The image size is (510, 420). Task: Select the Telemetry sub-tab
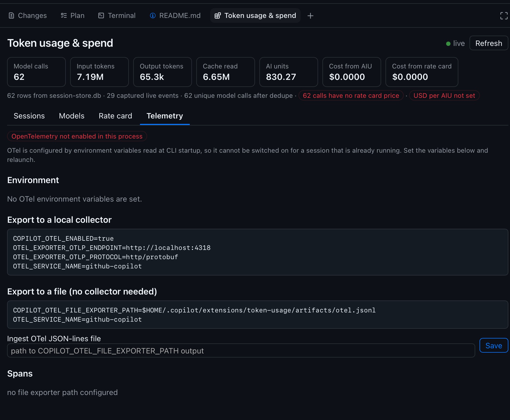[x=165, y=116]
